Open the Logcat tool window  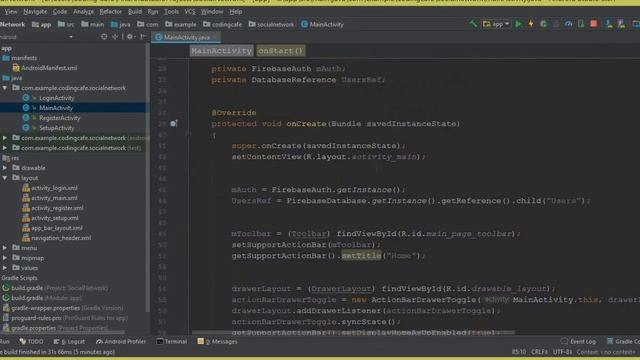(x=69, y=342)
